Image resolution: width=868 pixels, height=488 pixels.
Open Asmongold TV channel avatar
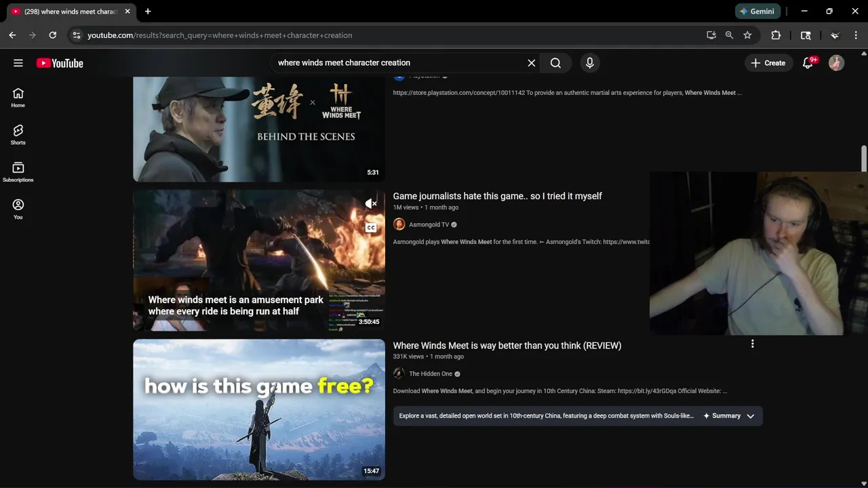click(399, 224)
